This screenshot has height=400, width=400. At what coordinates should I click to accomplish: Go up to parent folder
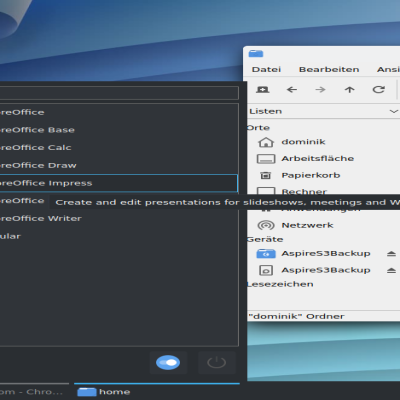click(349, 89)
